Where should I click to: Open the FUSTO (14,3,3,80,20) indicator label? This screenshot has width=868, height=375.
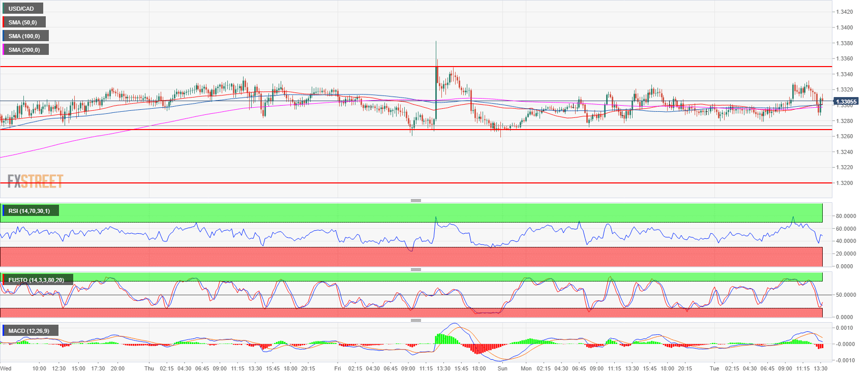[x=38, y=280]
